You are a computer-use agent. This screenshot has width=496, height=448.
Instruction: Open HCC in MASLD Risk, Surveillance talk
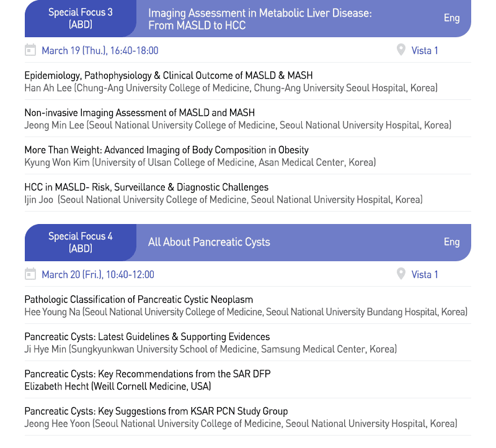point(146,187)
